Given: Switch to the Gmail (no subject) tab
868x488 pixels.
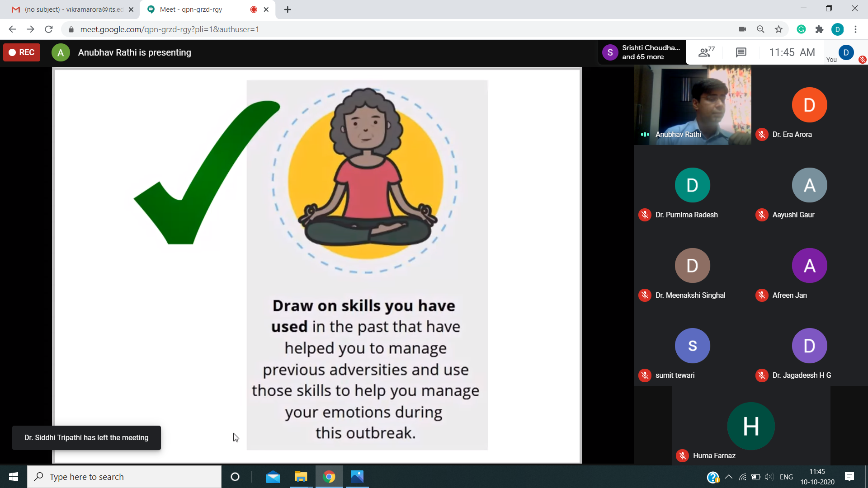Looking at the screenshot, I should 72,9.
